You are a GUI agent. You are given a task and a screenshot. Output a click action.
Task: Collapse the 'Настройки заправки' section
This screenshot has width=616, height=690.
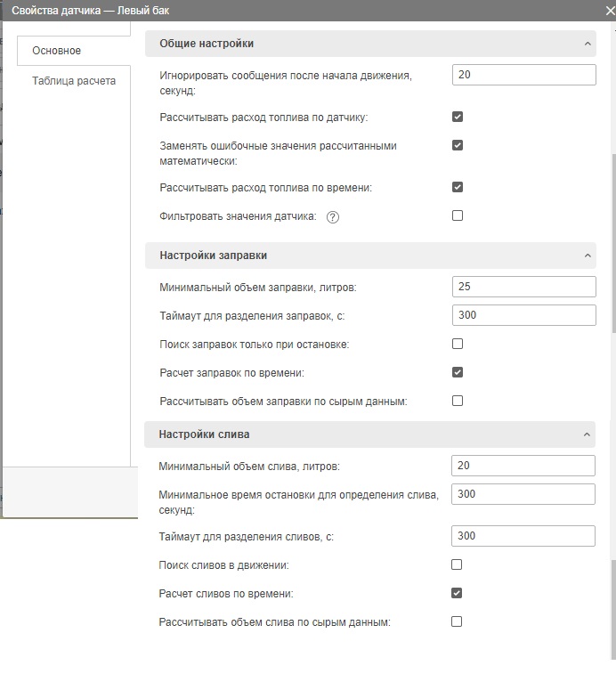588,256
